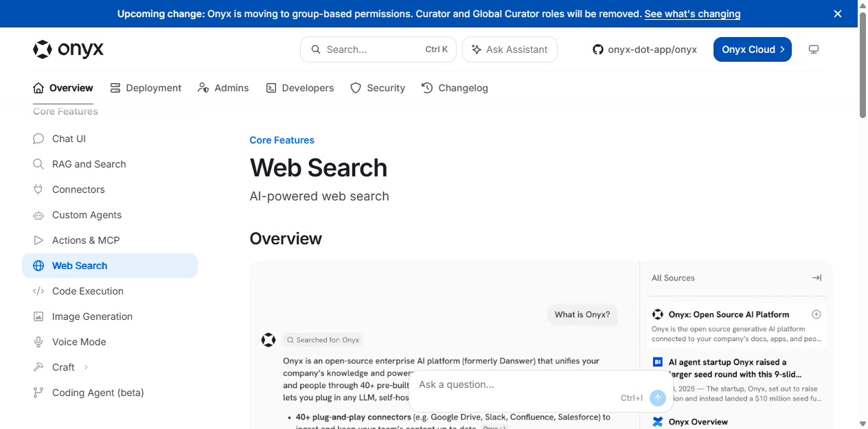The height and width of the screenshot is (429, 868).
Task: View the Changelog tab
Action: pyautogui.click(x=455, y=88)
